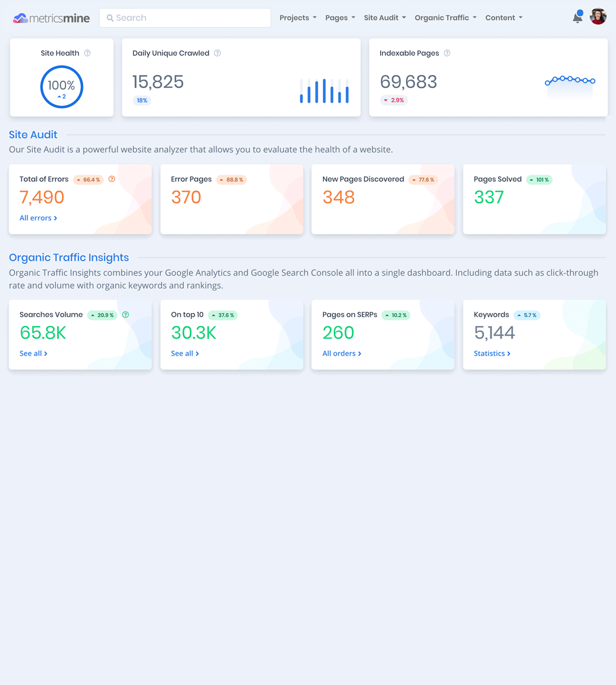The image size is (616, 685).
Task: Click See all under Searches Volume
Action: pyautogui.click(x=33, y=354)
